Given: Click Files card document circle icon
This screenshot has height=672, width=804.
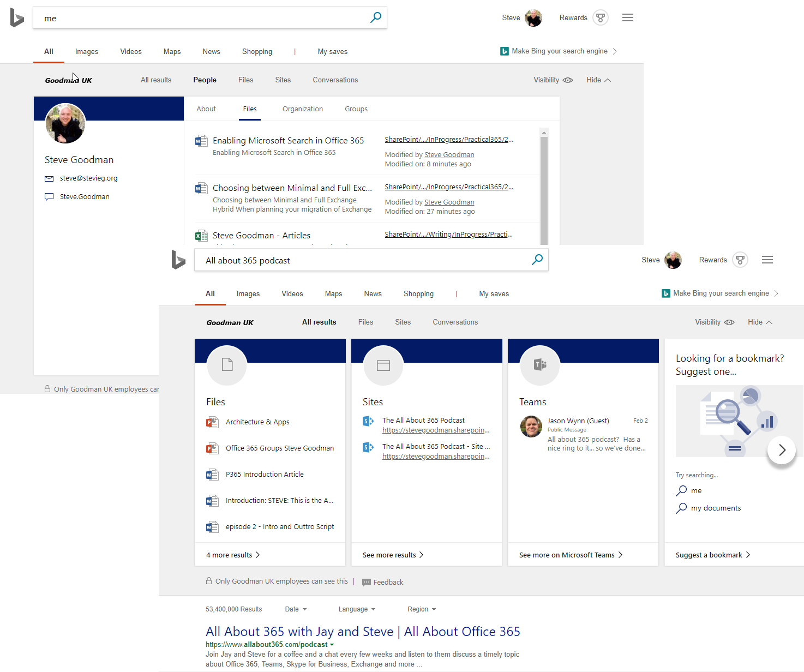Looking at the screenshot, I should [227, 365].
